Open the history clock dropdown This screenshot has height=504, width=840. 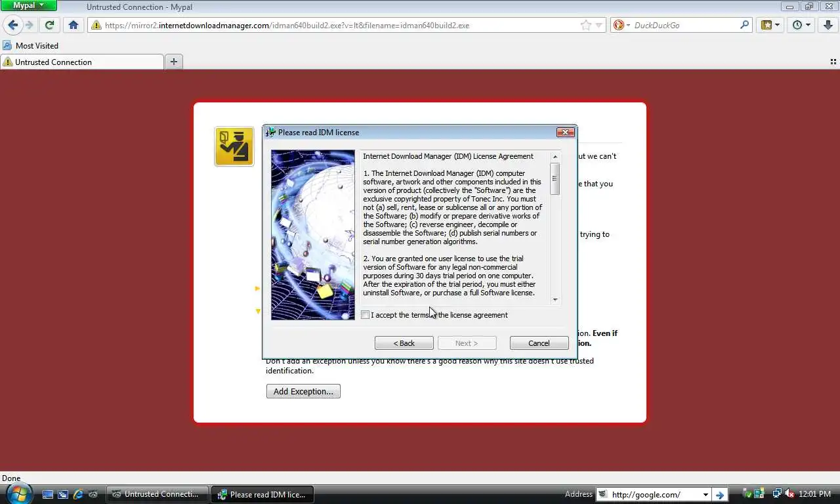pyautogui.click(x=801, y=25)
